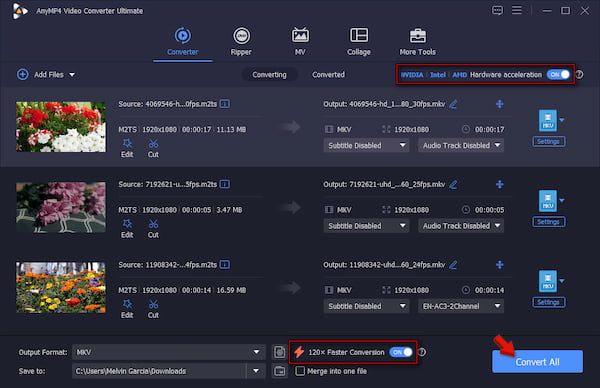
Task: Open help for Hardware acceleration
Action: pyautogui.click(x=580, y=75)
